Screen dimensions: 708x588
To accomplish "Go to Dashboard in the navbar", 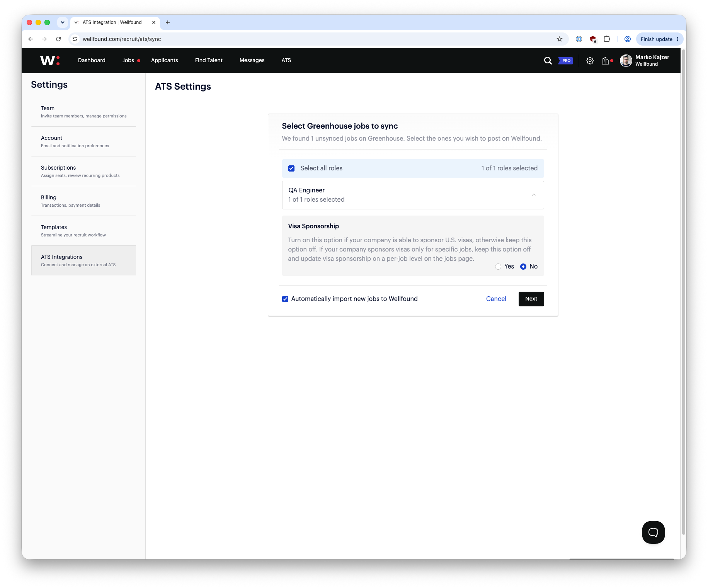I will (92, 60).
